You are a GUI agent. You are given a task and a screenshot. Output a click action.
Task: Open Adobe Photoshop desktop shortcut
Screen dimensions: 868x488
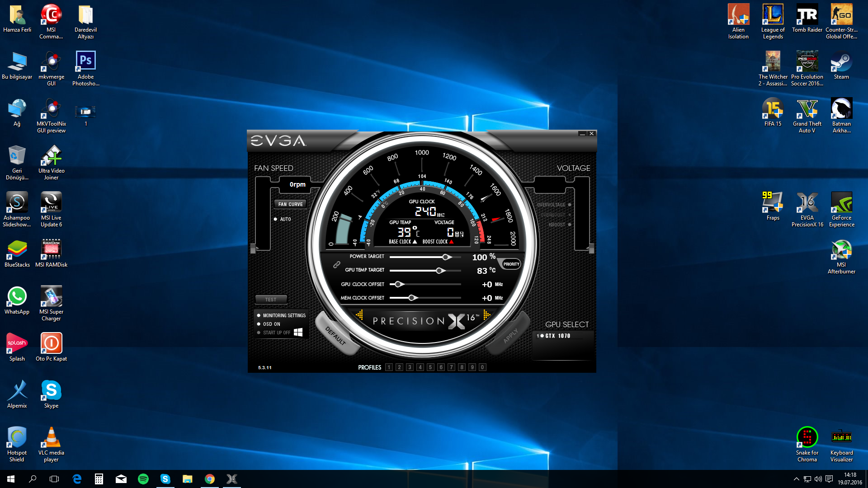coord(85,68)
